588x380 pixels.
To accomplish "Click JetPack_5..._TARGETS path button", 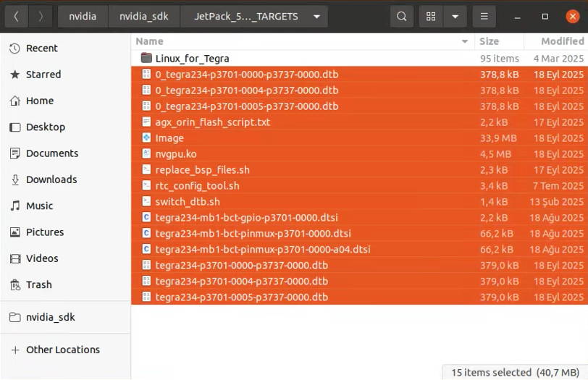I will 254,17.
